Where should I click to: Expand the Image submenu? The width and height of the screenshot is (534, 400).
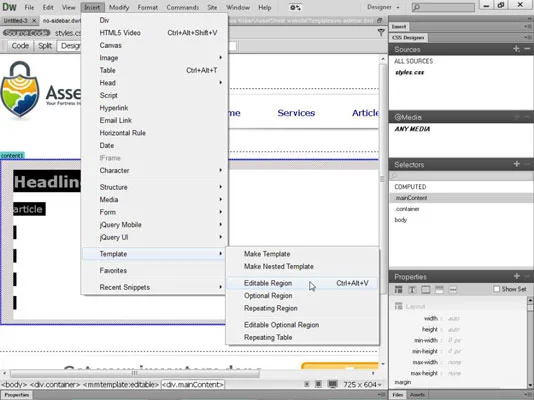pyautogui.click(x=155, y=58)
